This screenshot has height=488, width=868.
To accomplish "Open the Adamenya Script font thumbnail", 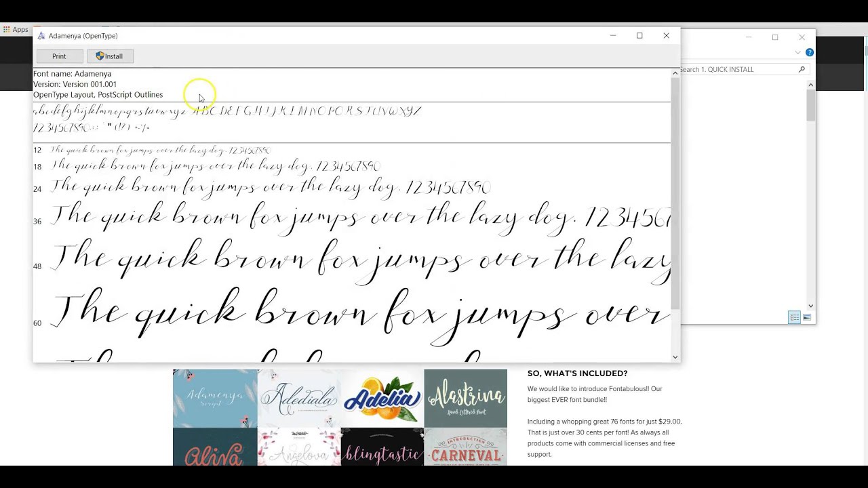I will [x=215, y=399].
